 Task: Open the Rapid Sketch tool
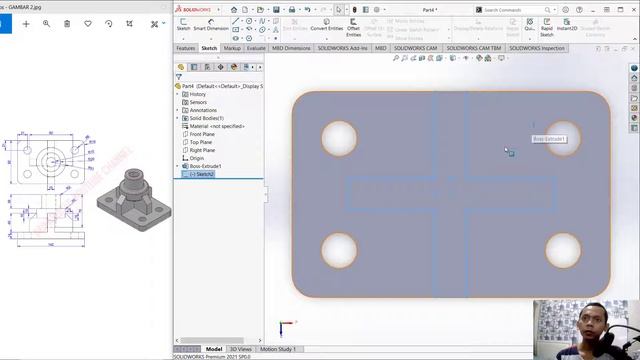point(547,27)
